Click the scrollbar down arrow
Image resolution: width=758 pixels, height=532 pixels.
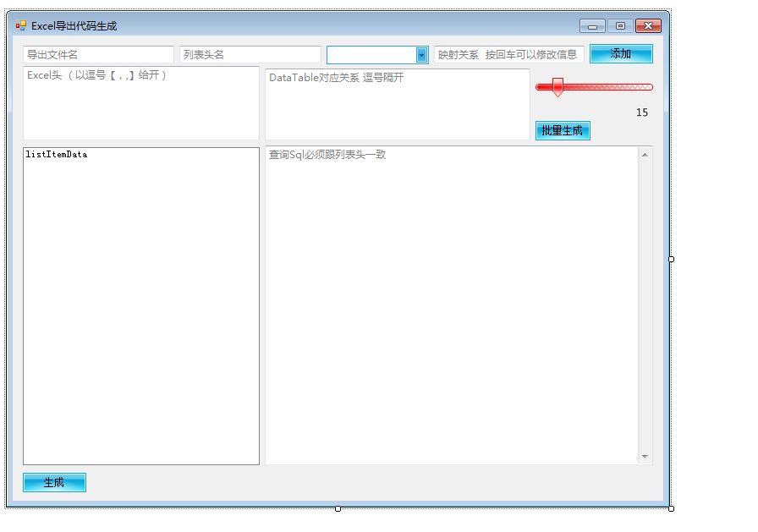(645, 457)
